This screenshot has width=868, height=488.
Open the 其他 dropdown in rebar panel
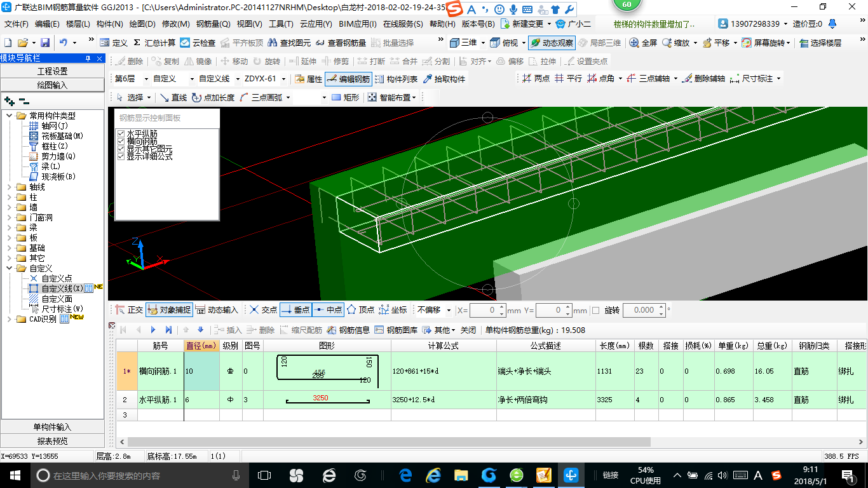439,330
